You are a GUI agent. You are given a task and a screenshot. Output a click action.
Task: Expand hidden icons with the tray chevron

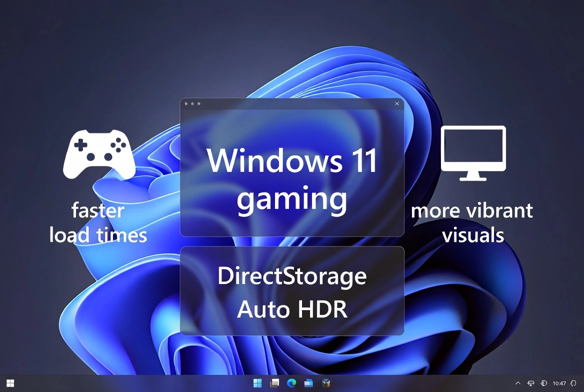pyautogui.click(x=518, y=383)
